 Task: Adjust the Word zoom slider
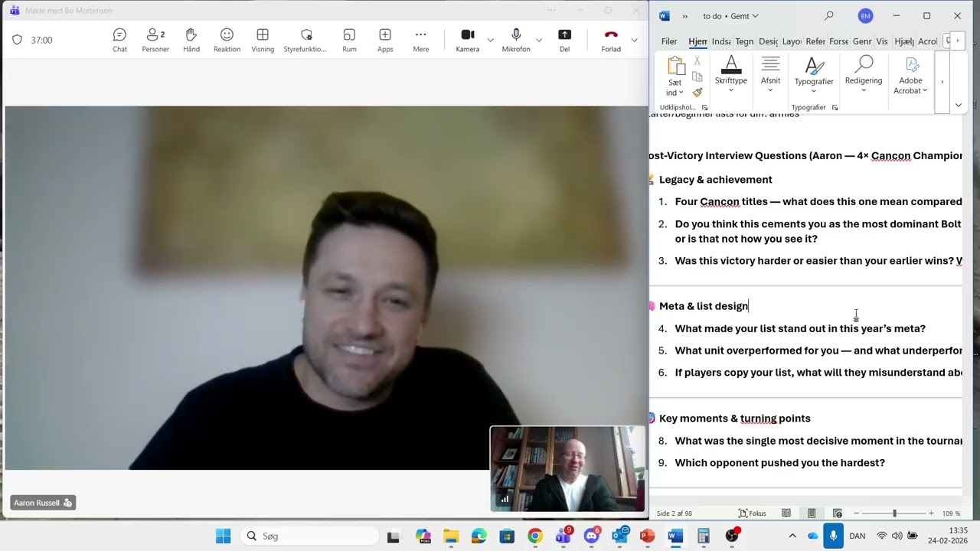pyautogui.click(x=893, y=514)
